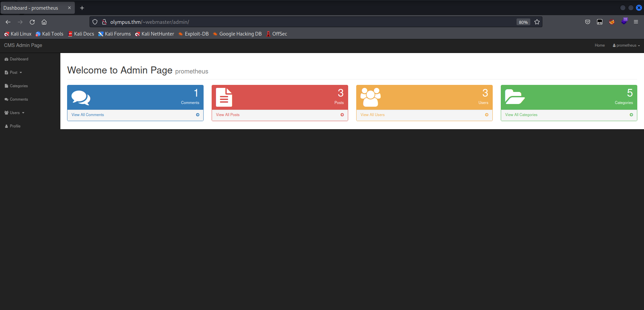Expand the Users menu in the sidebar

coord(14,113)
